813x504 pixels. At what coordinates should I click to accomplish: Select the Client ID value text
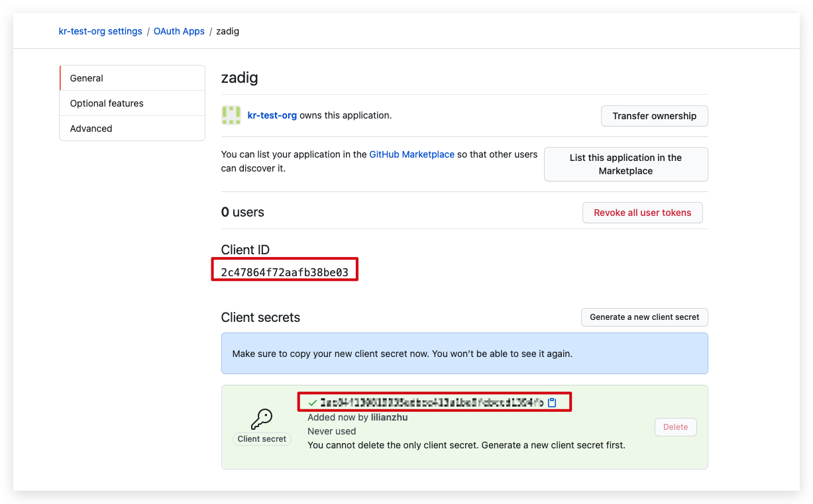coord(284,269)
